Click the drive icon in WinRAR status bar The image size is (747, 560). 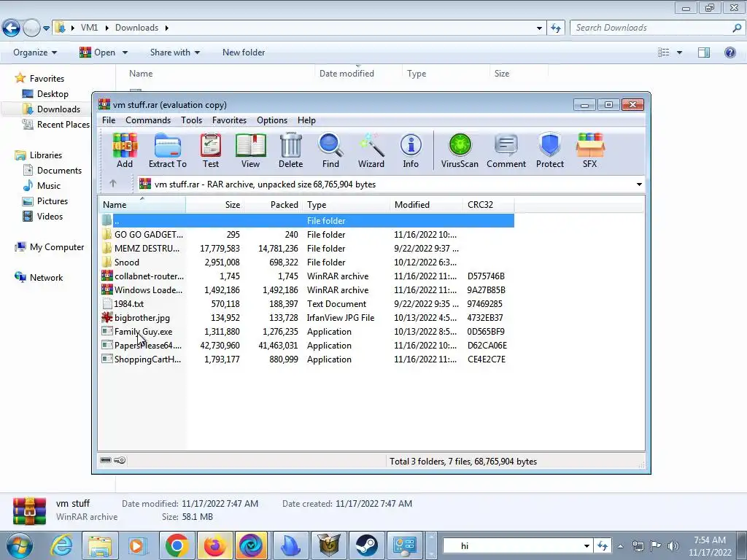(x=106, y=460)
